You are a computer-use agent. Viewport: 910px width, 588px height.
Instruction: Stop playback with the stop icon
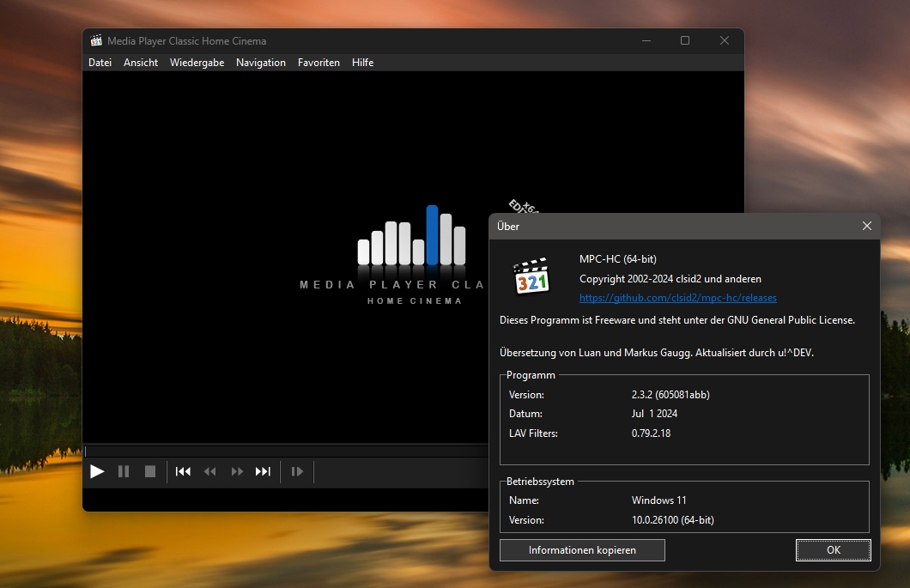click(149, 471)
